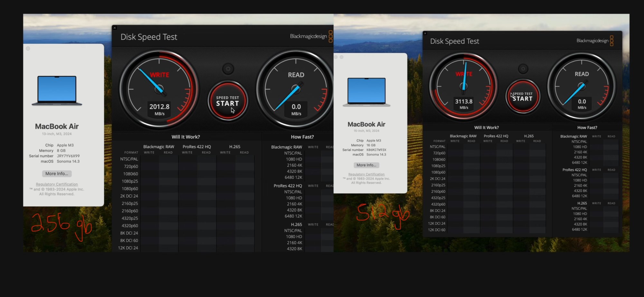Click the 12K DCI 60 row in the 3113.8 MB/s window
The height and width of the screenshot is (297, 644).
click(x=486, y=230)
